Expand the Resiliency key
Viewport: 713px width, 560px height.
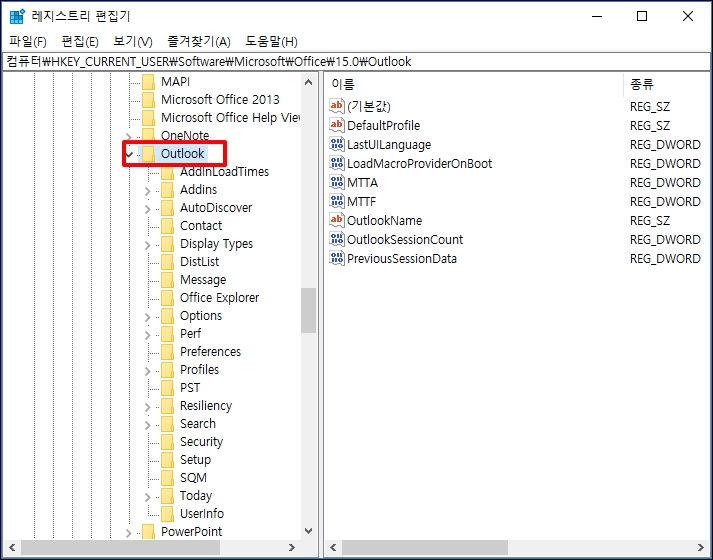click(147, 407)
